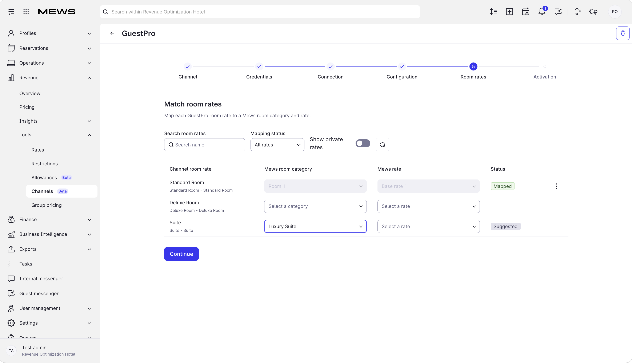Collapse the sidebar hamburger menu

pos(11,12)
